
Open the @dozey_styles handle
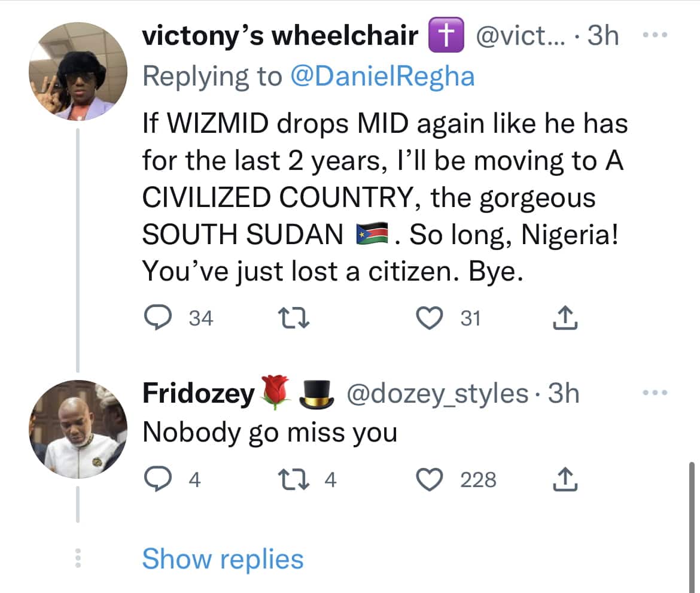438,394
